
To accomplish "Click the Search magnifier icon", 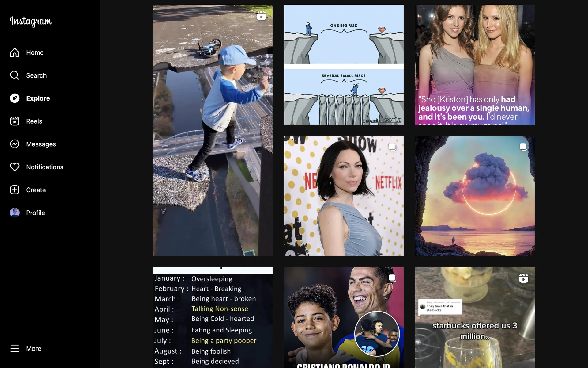I will pos(14,75).
